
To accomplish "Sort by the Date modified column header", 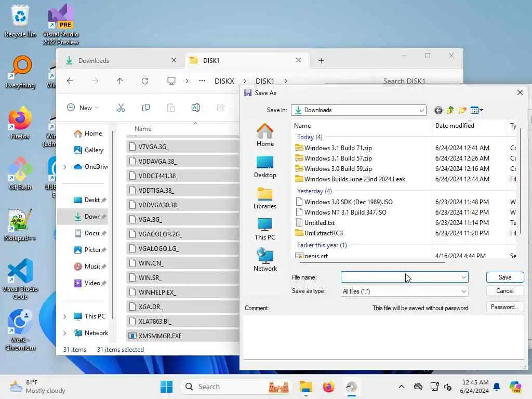I will (455, 126).
